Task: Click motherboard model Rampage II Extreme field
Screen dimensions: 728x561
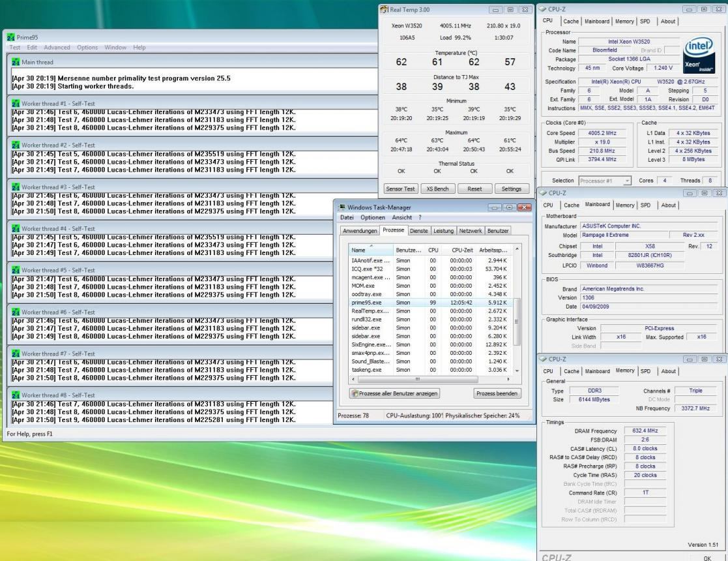Action: click(624, 235)
